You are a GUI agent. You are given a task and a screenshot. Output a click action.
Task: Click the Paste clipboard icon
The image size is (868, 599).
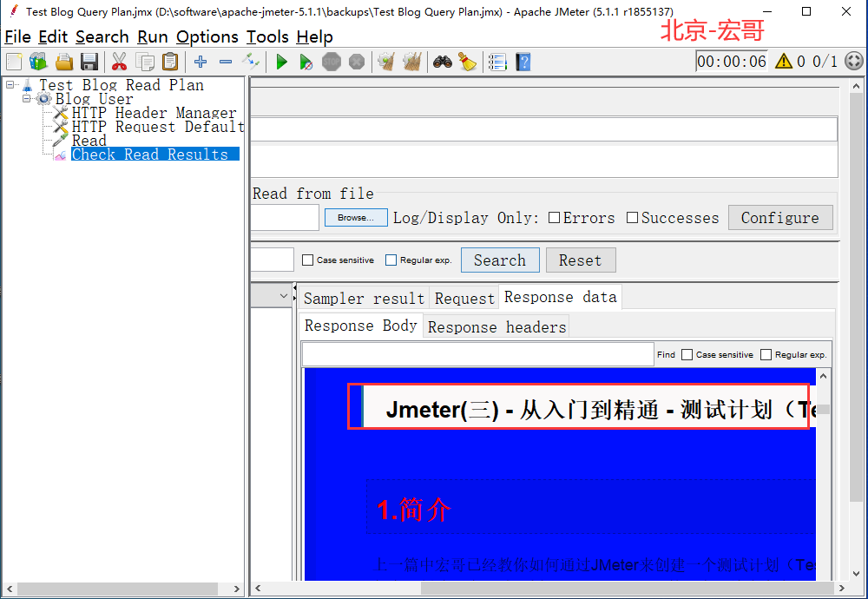[170, 62]
